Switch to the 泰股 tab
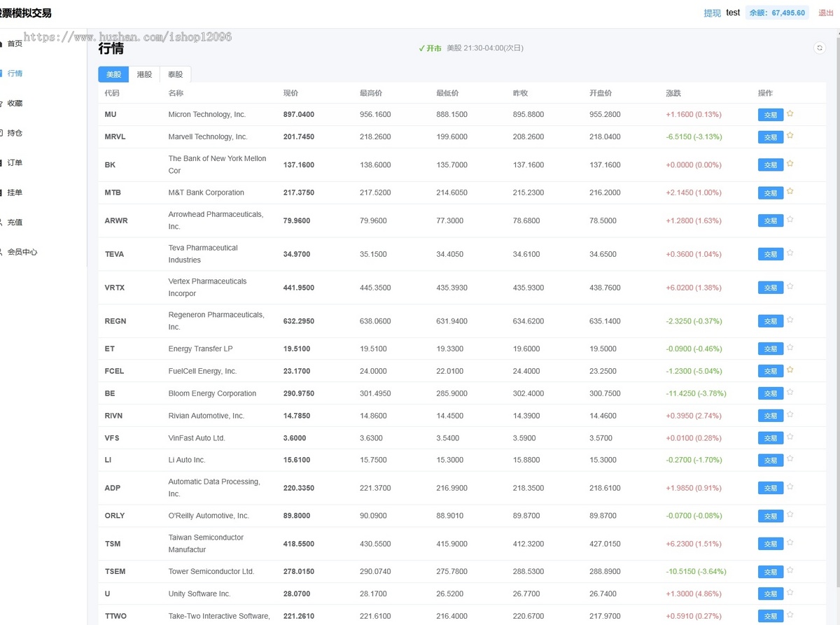This screenshot has width=840, height=625. pos(175,74)
